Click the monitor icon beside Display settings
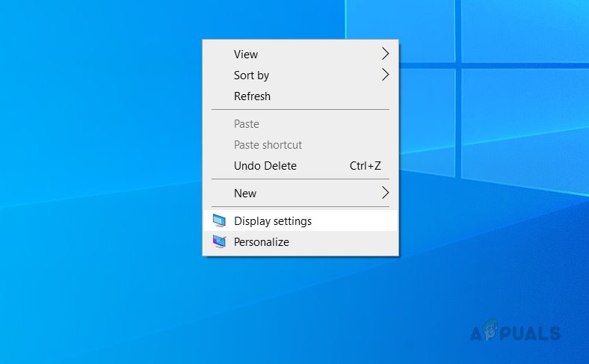Viewport: 589px width, 364px height. coord(219,220)
